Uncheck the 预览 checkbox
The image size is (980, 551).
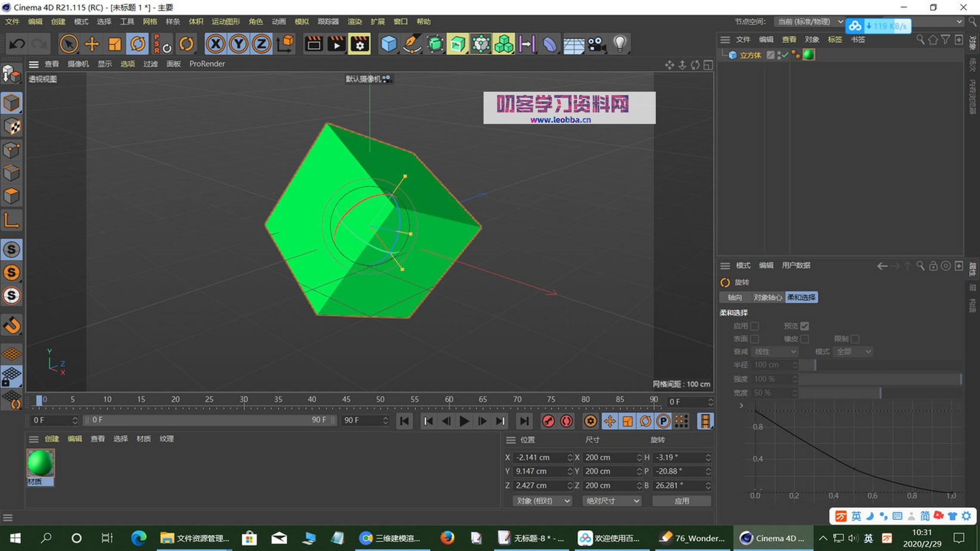point(805,326)
